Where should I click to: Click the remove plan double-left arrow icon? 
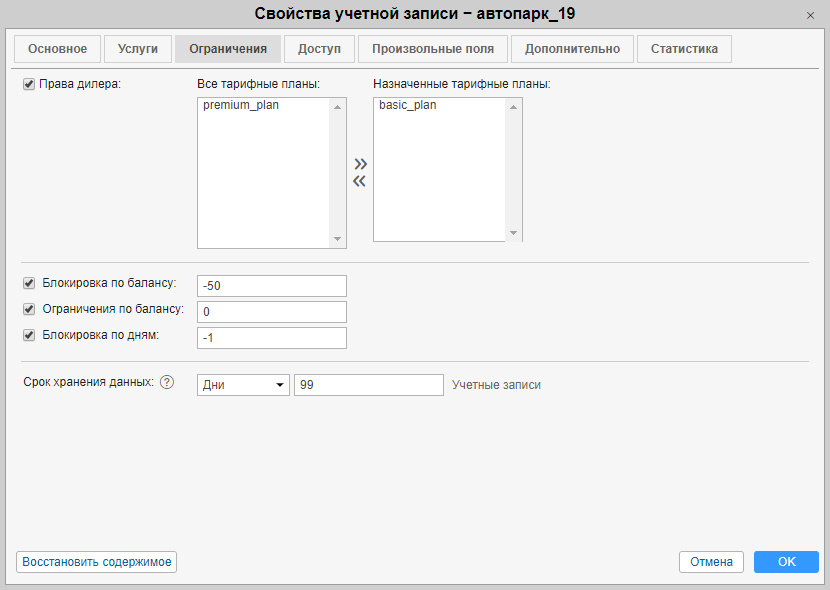pyautogui.click(x=360, y=181)
